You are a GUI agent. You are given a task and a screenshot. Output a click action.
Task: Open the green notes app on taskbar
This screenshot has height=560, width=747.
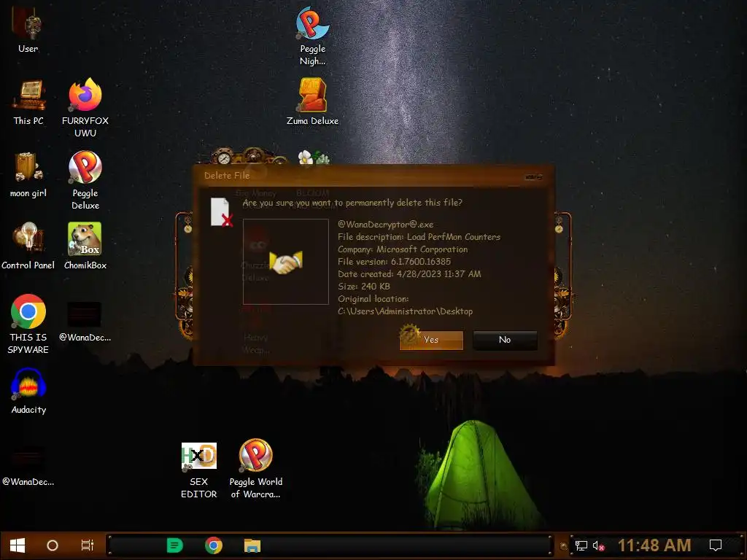175,545
